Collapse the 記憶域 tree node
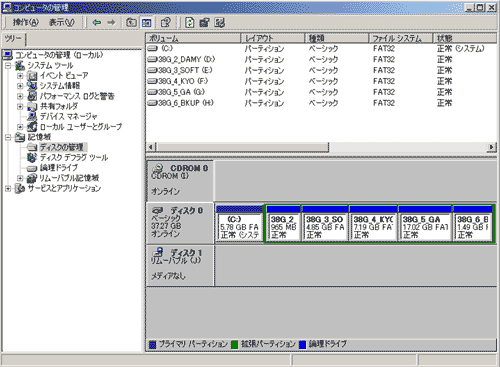The height and width of the screenshot is (367, 500). point(8,137)
